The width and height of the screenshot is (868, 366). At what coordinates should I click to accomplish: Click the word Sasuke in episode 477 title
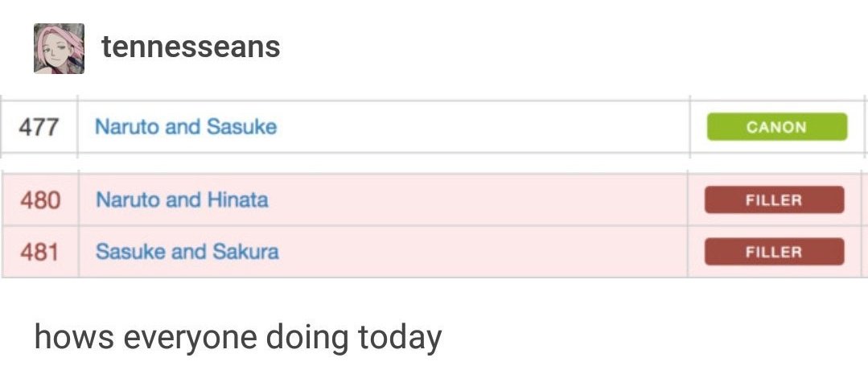(x=241, y=127)
